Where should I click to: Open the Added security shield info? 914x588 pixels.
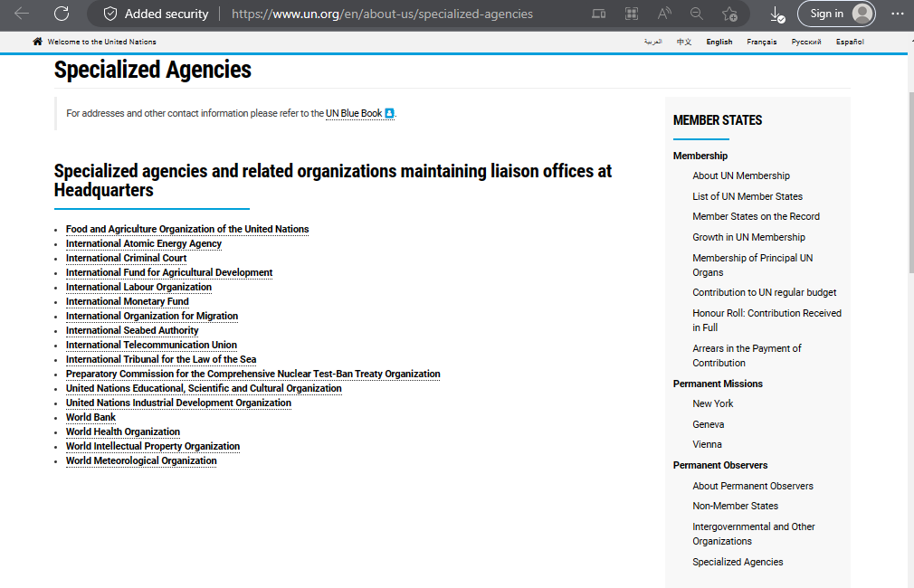pos(156,14)
